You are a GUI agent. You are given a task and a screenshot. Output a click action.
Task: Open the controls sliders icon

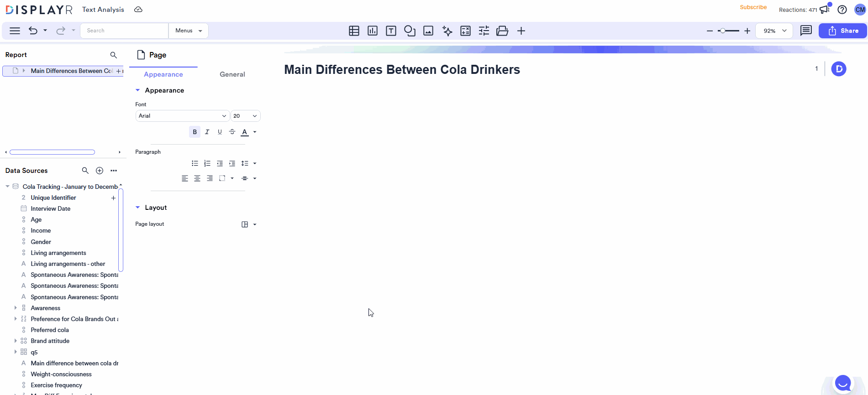tap(484, 31)
